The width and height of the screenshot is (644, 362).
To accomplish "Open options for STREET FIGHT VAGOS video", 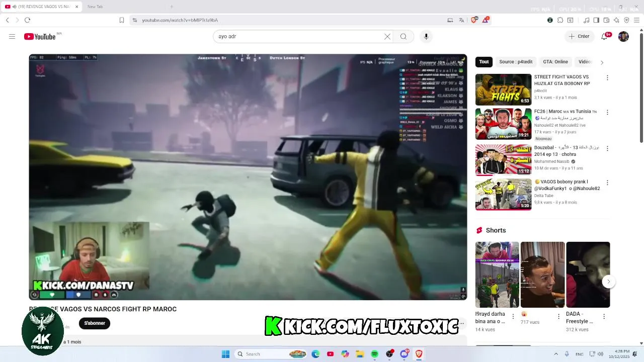I will 607,78.
